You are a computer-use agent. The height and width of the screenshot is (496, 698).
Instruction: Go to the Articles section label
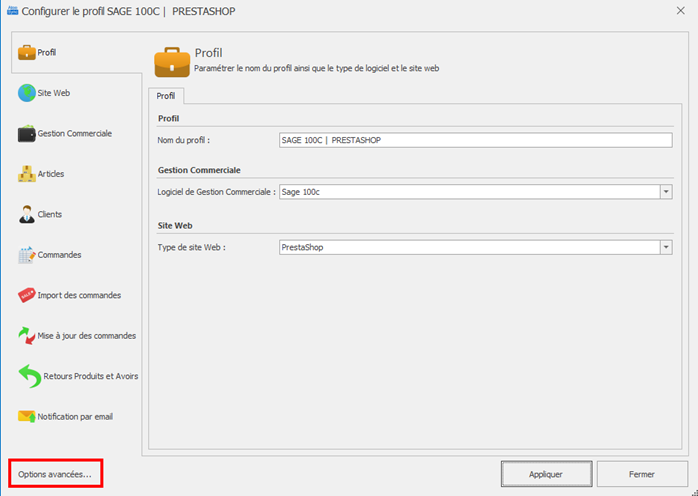tap(51, 174)
